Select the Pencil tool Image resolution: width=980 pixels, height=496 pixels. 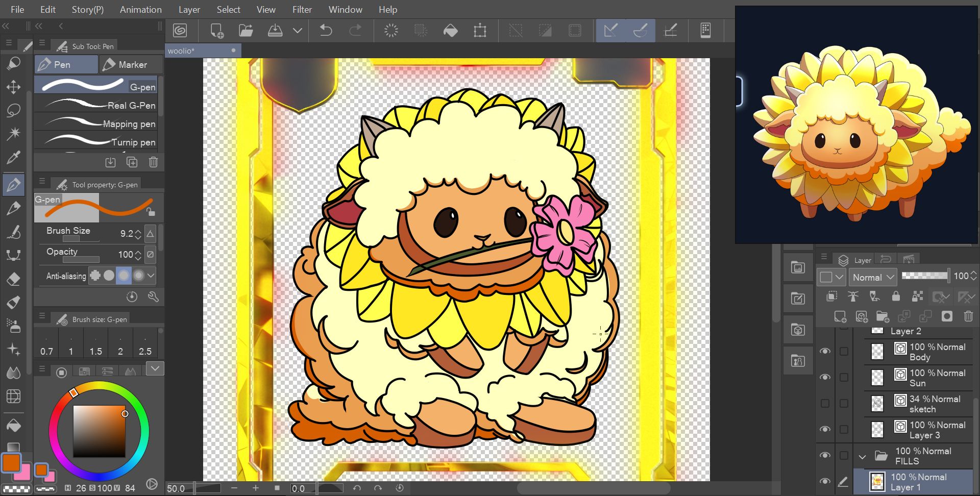click(14, 208)
